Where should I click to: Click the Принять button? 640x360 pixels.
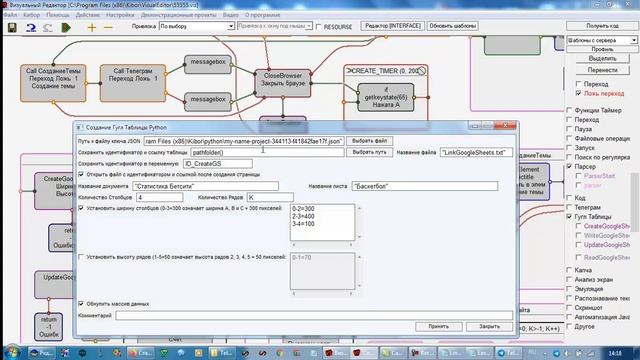pyautogui.click(x=439, y=327)
